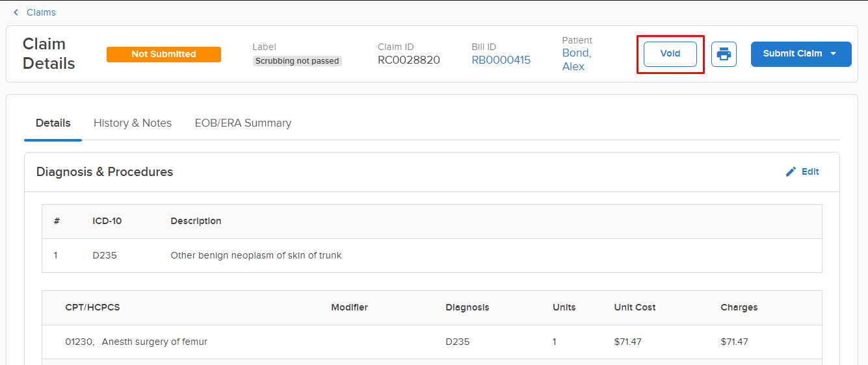Open the Submit Claim dropdown arrow
This screenshot has height=365, width=868.
834,54
